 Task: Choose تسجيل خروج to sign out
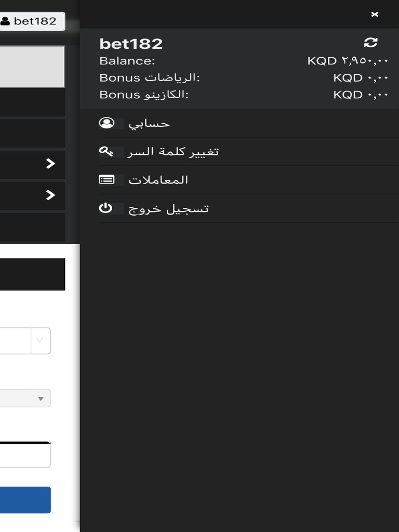168,208
